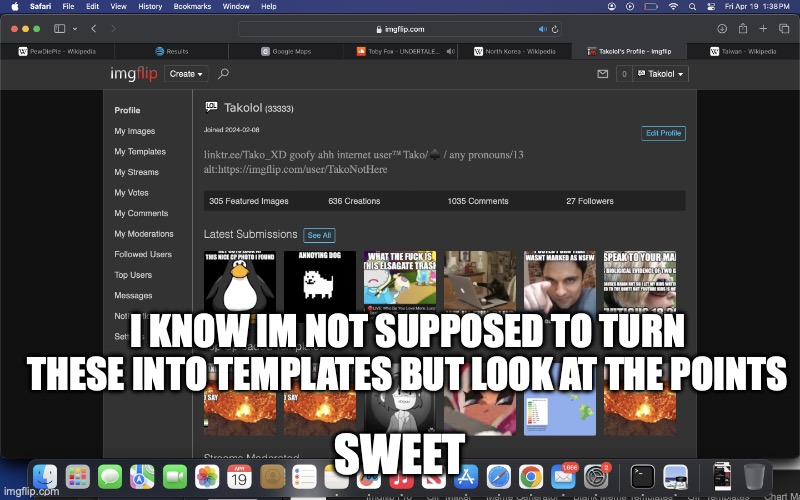Show the tab overview icon
The image size is (800, 500).
click(784, 29)
